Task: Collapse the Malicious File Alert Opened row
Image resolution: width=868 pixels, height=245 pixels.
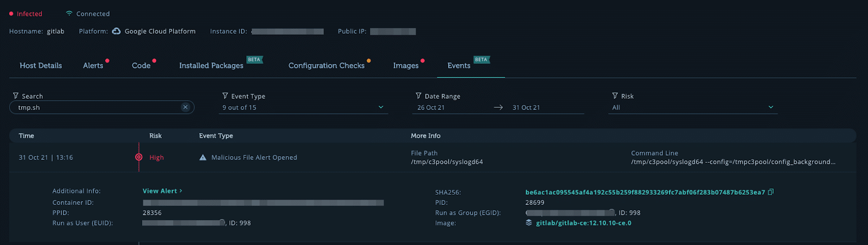Action: (x=432, y=157)
